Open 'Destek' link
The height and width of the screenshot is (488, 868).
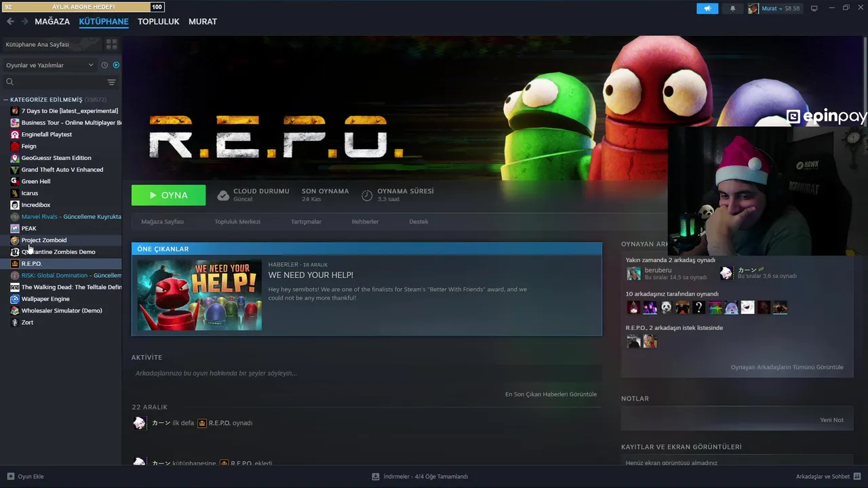(418, 222)
